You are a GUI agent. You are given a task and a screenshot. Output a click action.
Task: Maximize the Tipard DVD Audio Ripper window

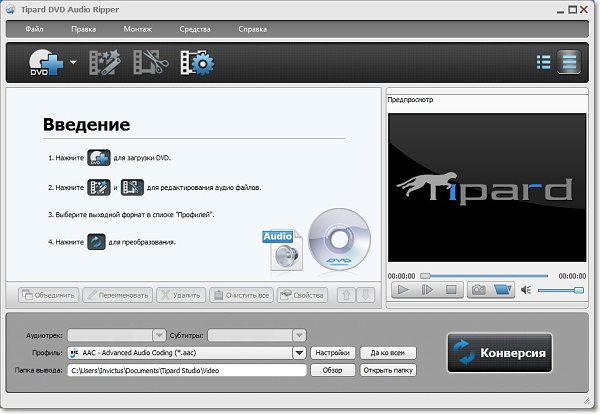coord(572,10)
